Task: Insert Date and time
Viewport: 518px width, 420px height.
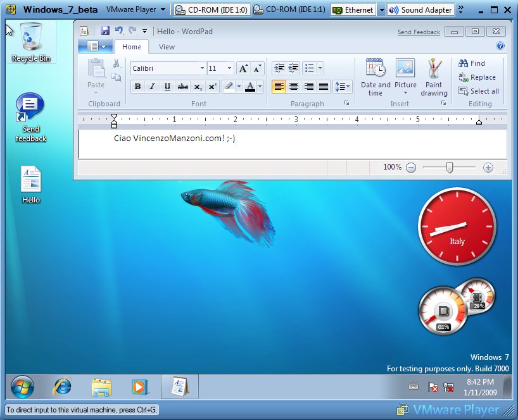Action: (376, 77)
